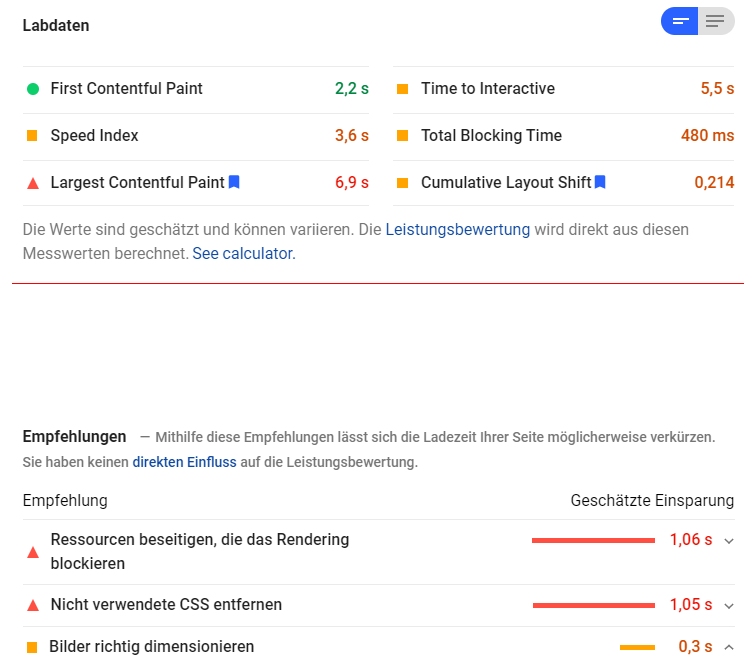Screen dimensions: 752x670
Task: Open the See calculator link
Action: (243, 254)
